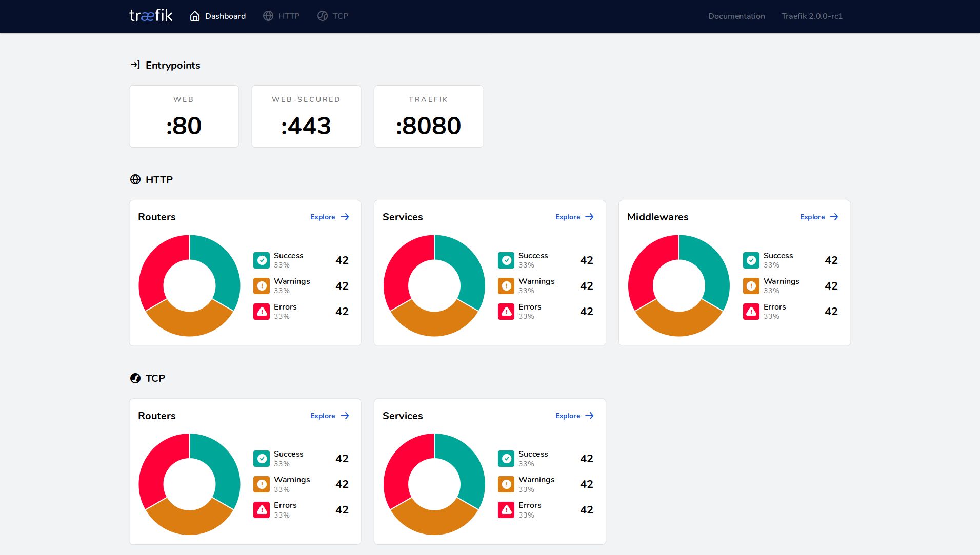Viewport: 980px width, 555px height.
Task: Select the home icon next to Dashboard
Action: point(194,15)
